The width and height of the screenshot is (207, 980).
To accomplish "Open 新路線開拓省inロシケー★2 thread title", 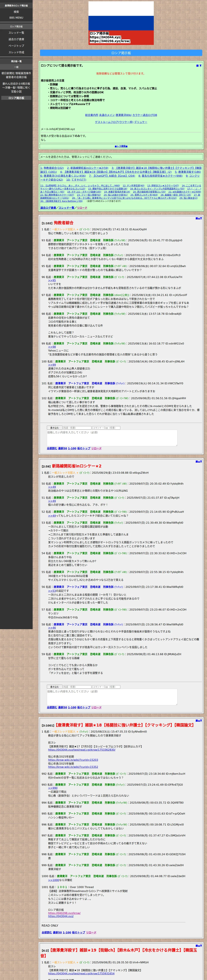I will pos(77,466).
